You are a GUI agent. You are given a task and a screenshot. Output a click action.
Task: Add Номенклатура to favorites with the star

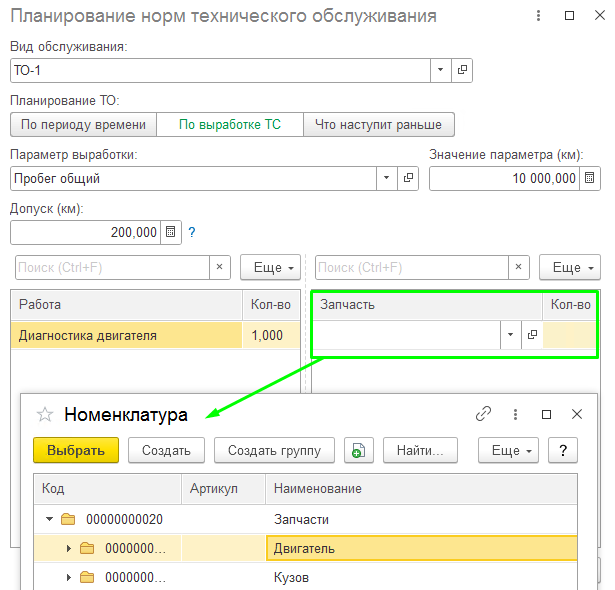[x=45, y=414]
